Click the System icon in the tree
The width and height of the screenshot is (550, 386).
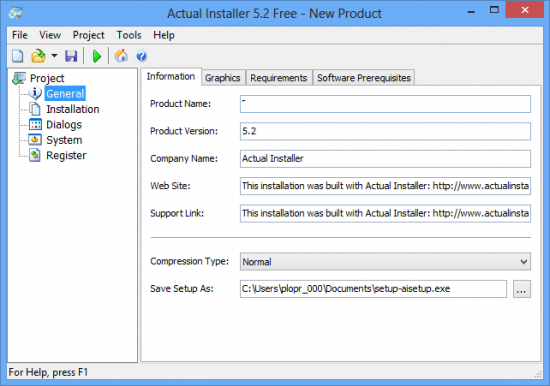(35, 140)
